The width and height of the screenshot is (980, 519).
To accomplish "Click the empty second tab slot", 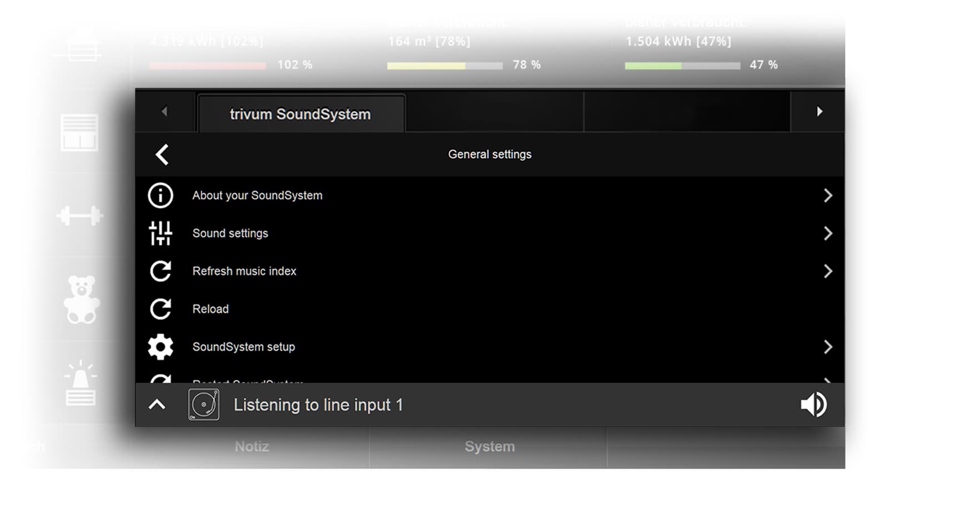I will click(495, 112).
